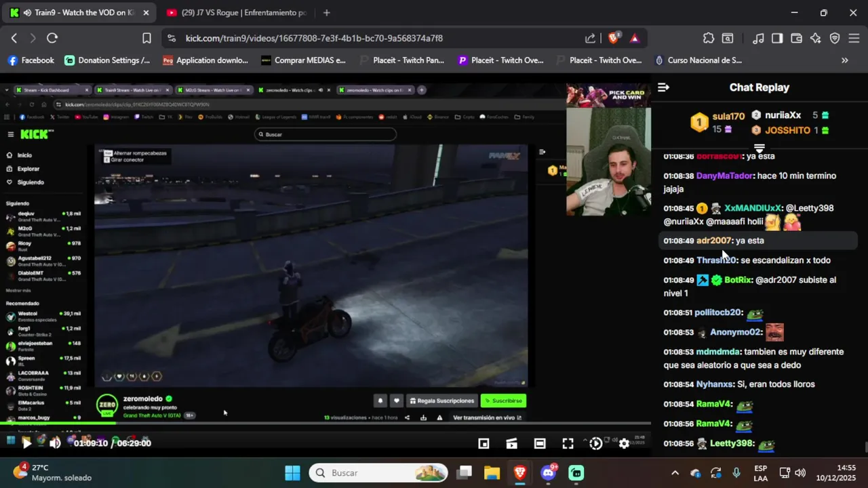Image resolution: width=868 pixels, height=488 pixels.
Task: Click username XxMANDIUxX in chat
Action: click(x=753, y=208)
